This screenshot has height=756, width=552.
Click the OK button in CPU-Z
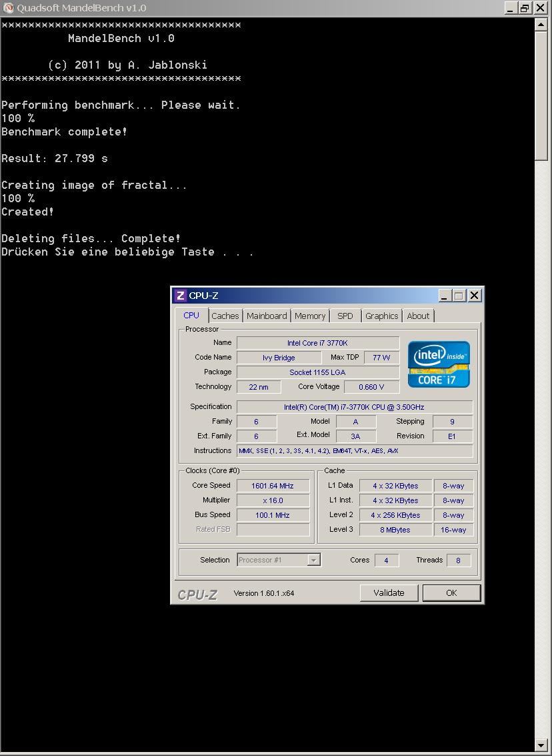click(451, 593)
